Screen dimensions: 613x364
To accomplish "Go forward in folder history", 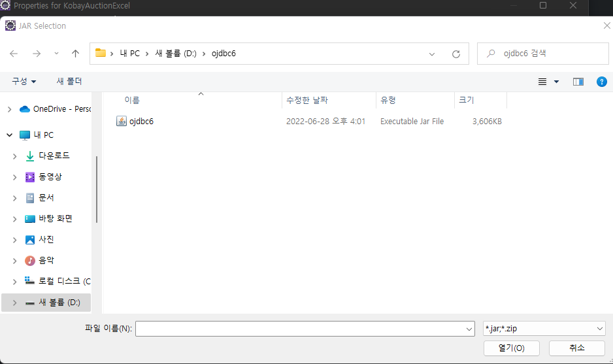I will 37,54.
